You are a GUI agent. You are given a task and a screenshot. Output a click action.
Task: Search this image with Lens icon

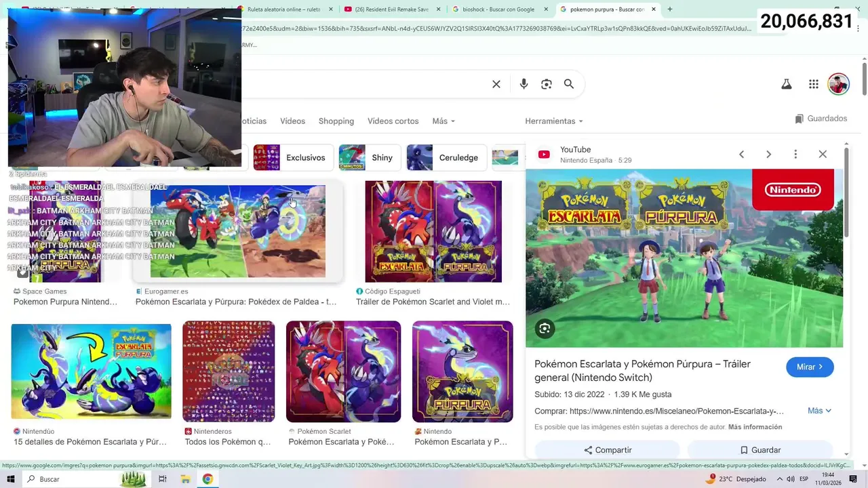click(x=545, y=329)
